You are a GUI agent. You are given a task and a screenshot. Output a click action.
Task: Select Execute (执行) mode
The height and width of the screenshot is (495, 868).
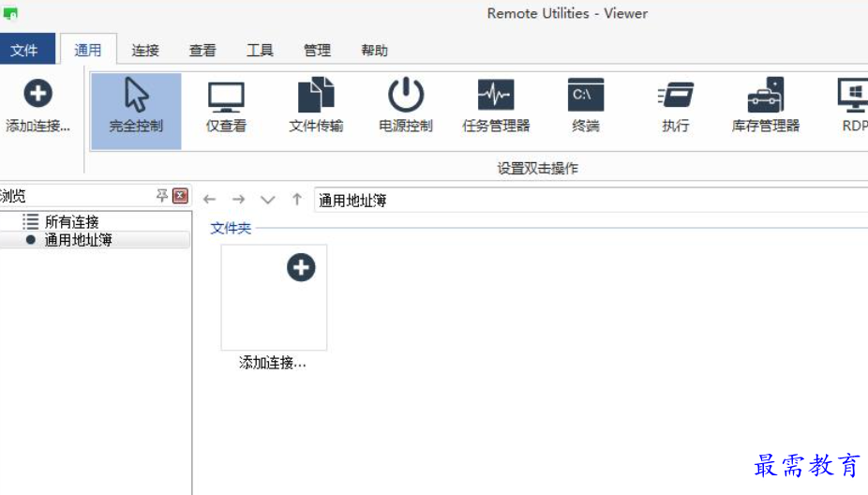point(675,105)
